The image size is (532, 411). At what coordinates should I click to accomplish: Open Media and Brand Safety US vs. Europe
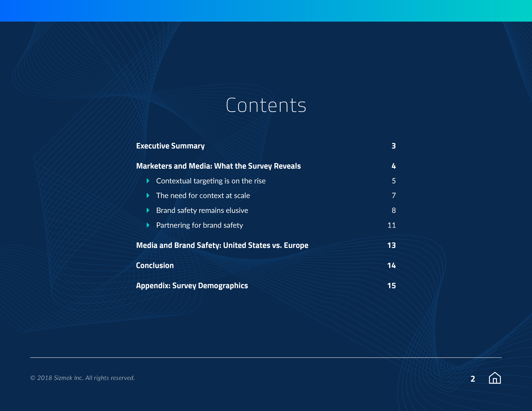point(222,245)
